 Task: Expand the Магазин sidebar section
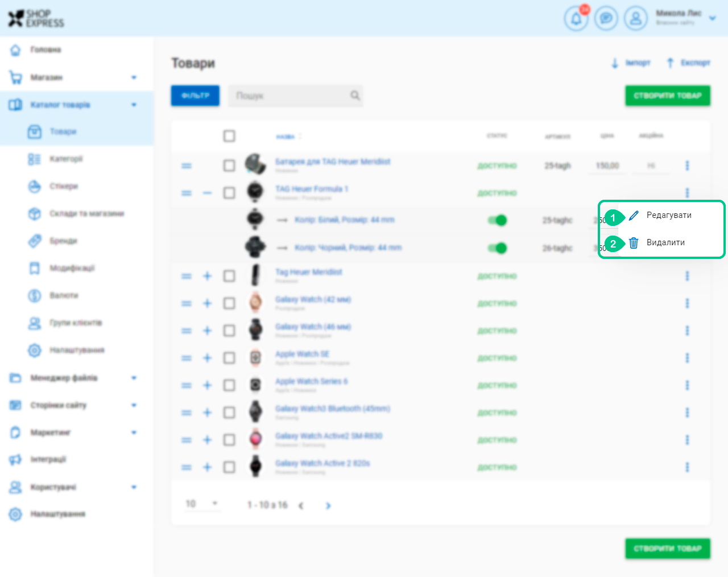134,77
